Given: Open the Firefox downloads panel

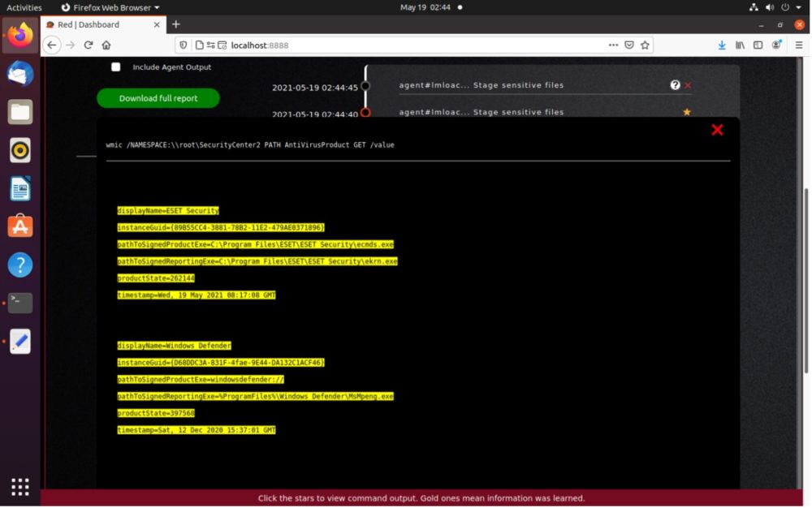Looking at the screenshot, I should (721, 45).
